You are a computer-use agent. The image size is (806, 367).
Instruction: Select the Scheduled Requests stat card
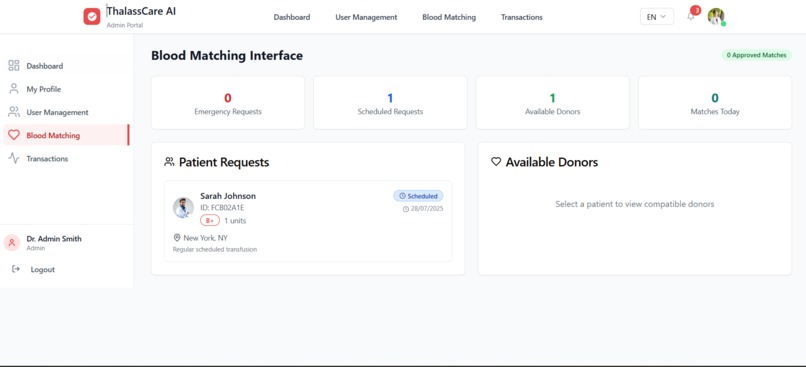click(x=390, y=103)
